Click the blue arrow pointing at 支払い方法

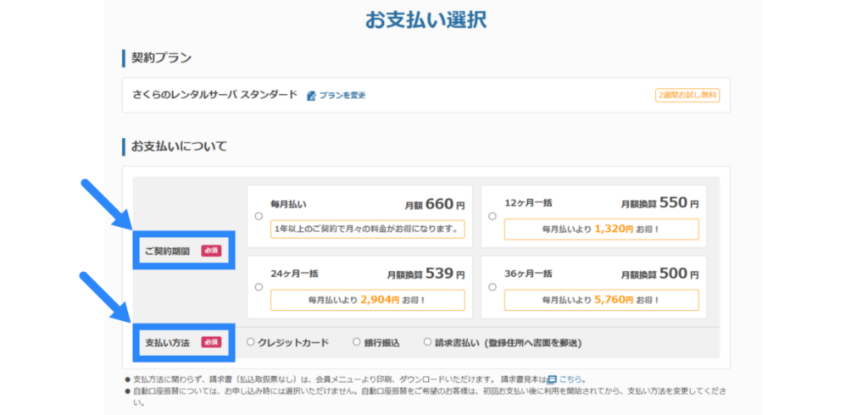107,298
